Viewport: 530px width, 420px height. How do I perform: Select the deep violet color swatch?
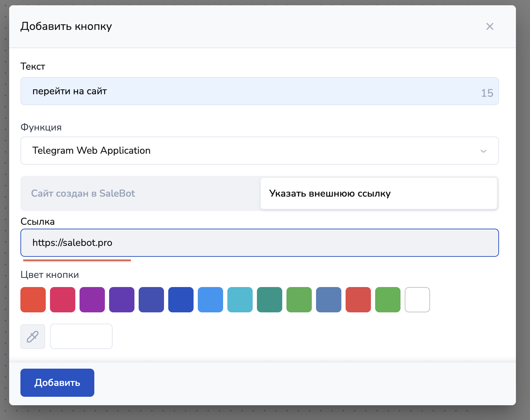122,300
